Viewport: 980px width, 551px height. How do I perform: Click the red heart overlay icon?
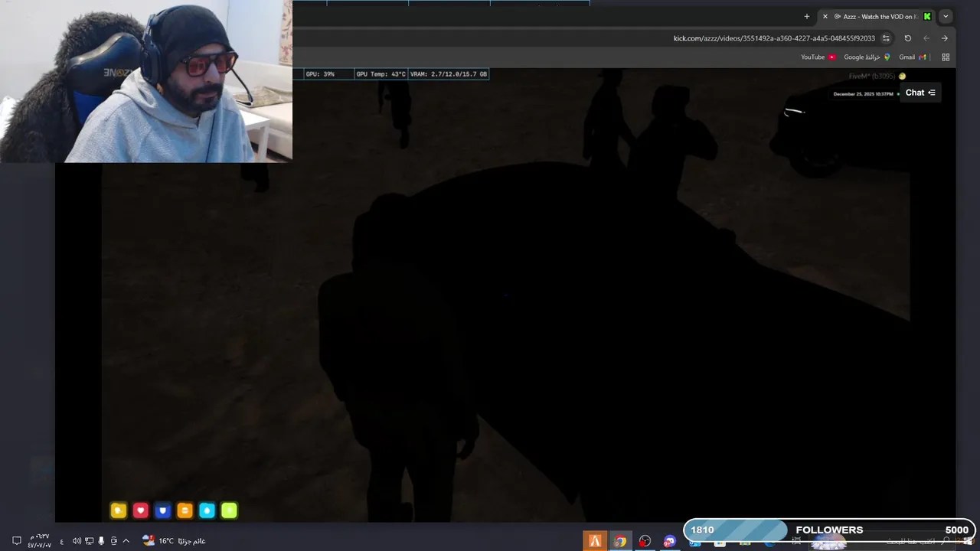[140, 510]
